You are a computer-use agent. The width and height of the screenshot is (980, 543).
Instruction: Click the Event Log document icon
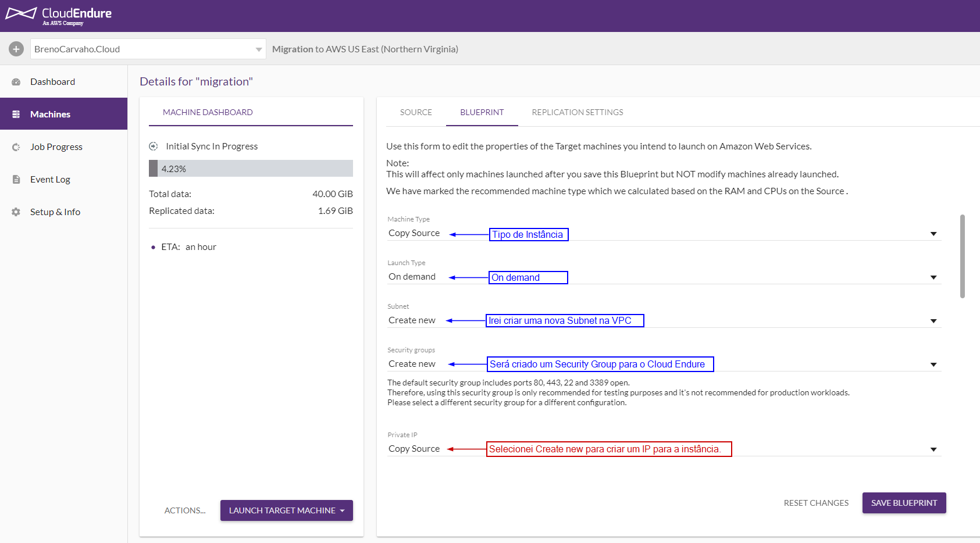coord(16,180)
